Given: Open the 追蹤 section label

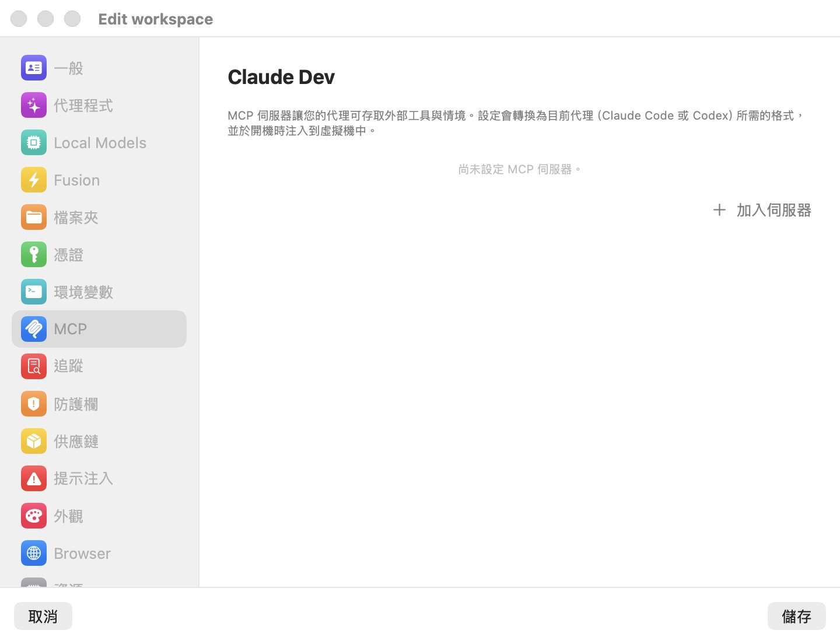Looking at the screenshot, I should (x=69, y=366).
